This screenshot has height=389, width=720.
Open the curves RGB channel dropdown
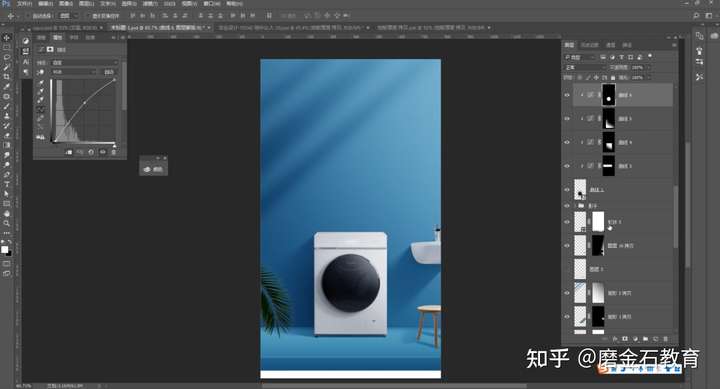[73, 72]
